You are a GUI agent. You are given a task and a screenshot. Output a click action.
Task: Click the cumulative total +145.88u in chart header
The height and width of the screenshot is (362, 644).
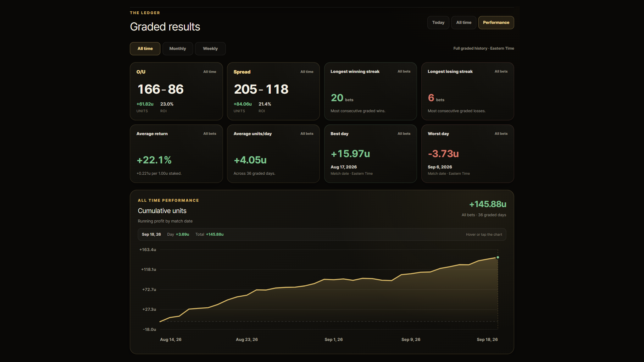point(488,204)
